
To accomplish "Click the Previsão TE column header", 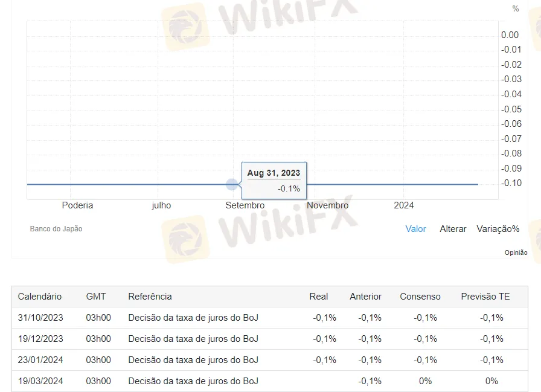I will 485,297.
